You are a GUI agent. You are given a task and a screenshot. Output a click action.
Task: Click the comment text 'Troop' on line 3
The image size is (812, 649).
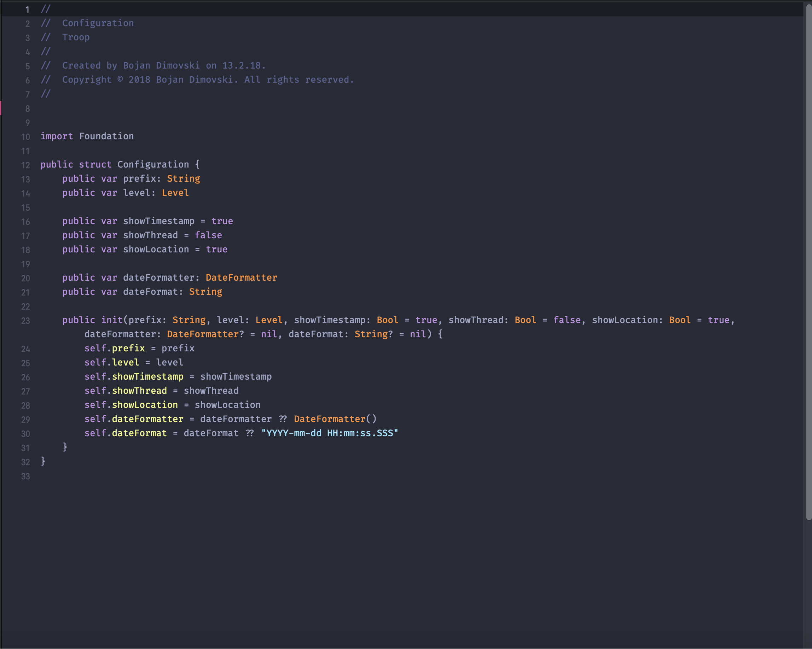pyautogui.click(x=76, y=37)
